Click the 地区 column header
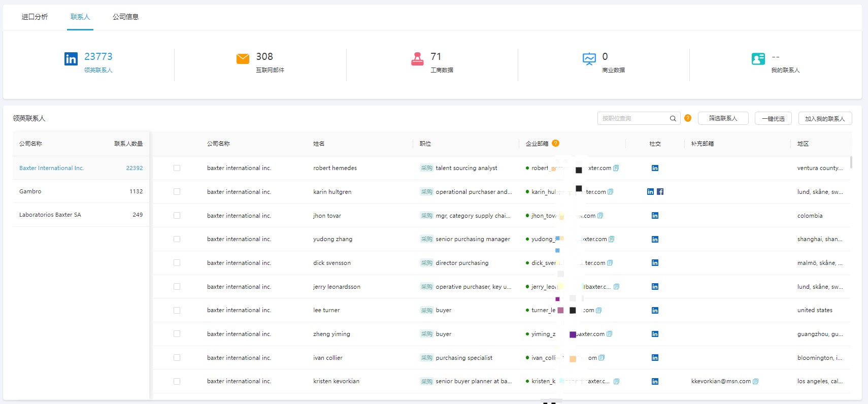This screenshot has height=404, width=868. 803,144
